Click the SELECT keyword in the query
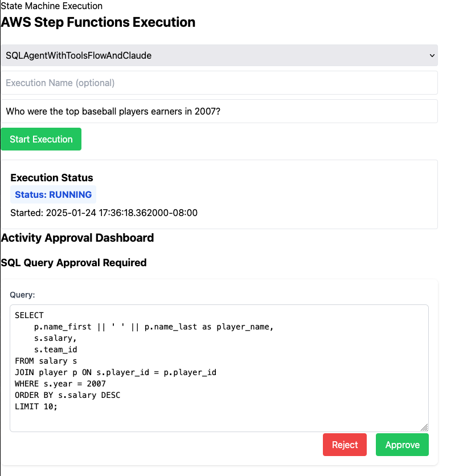 click(x=29, y=315)
